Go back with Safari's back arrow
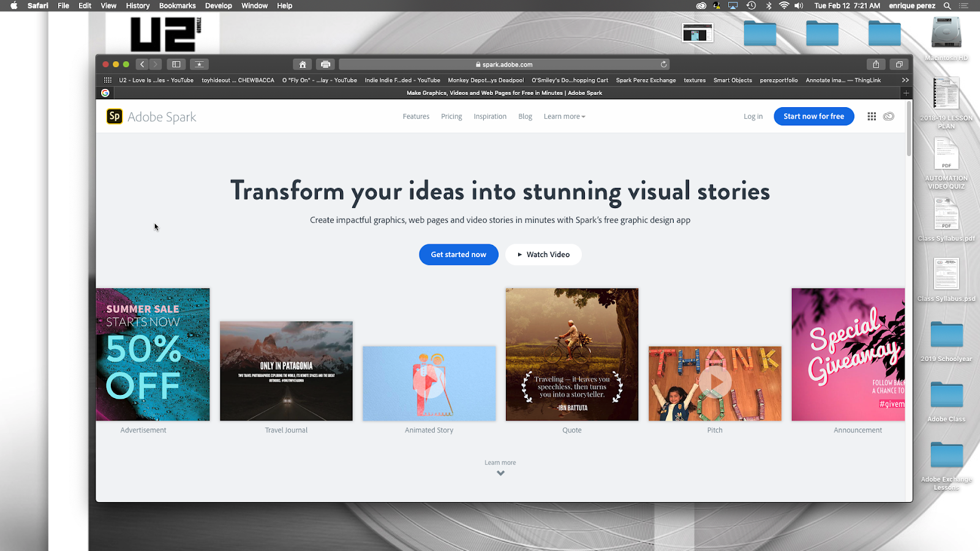This screenshot has height=551, width=980. pos(142,64)
